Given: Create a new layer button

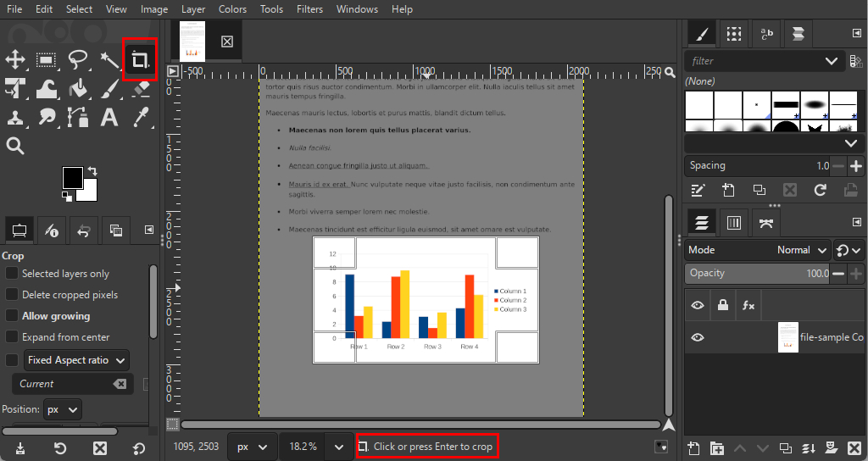Looking at the screenshot, I should coord(693,447).
